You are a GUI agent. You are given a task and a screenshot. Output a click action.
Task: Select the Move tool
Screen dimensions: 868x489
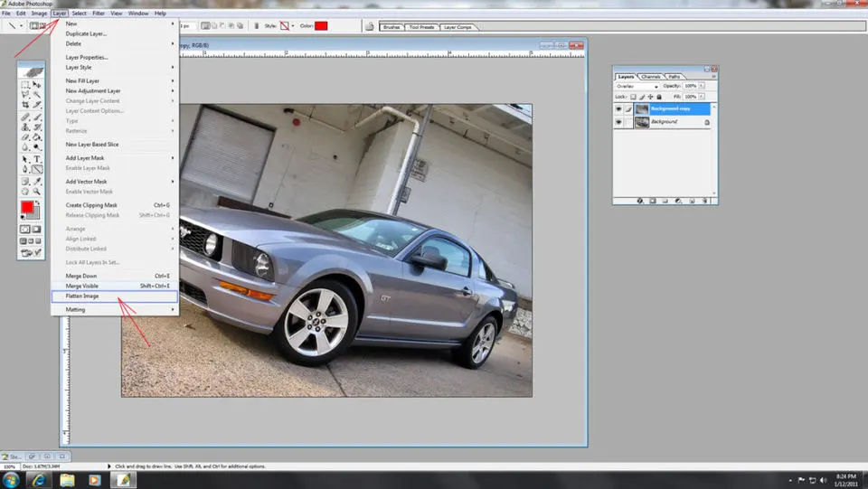pyautogui.click(x=36, y=84)
